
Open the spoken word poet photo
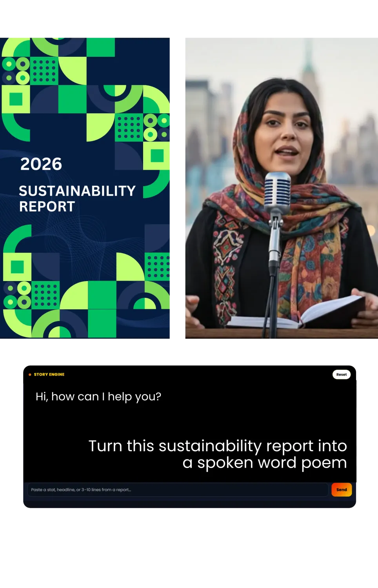[282, 188]
